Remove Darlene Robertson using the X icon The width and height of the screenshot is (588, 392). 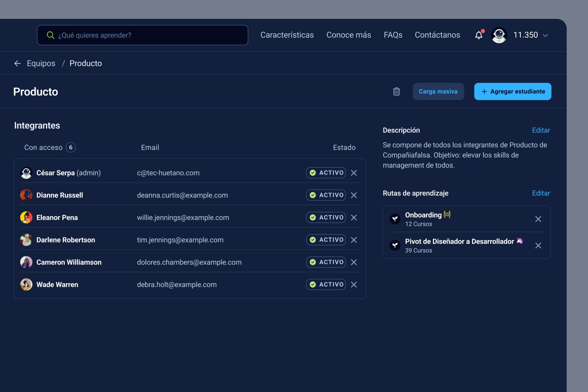pyautogui.click(x=354, y=240)
